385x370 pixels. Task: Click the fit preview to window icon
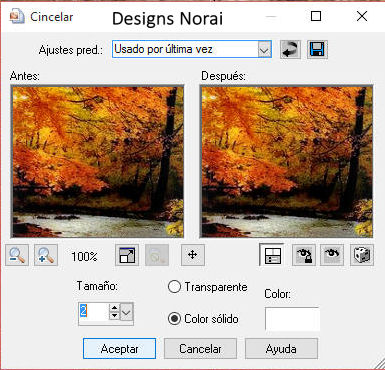[x=127, y=255]
